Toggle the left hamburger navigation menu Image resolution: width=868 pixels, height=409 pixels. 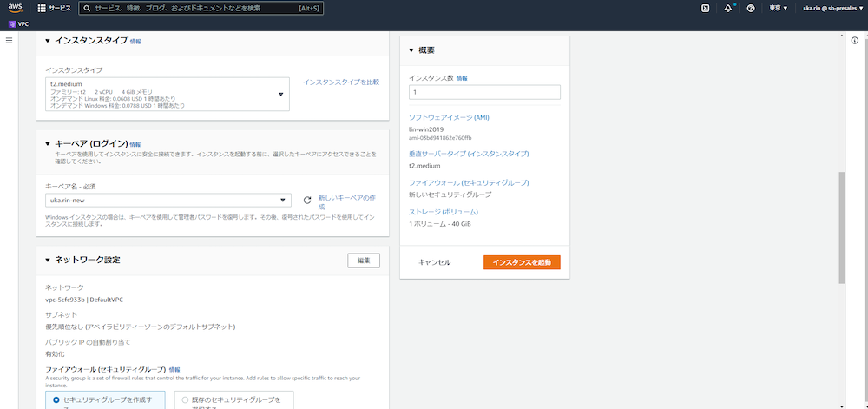click(9, 41)
